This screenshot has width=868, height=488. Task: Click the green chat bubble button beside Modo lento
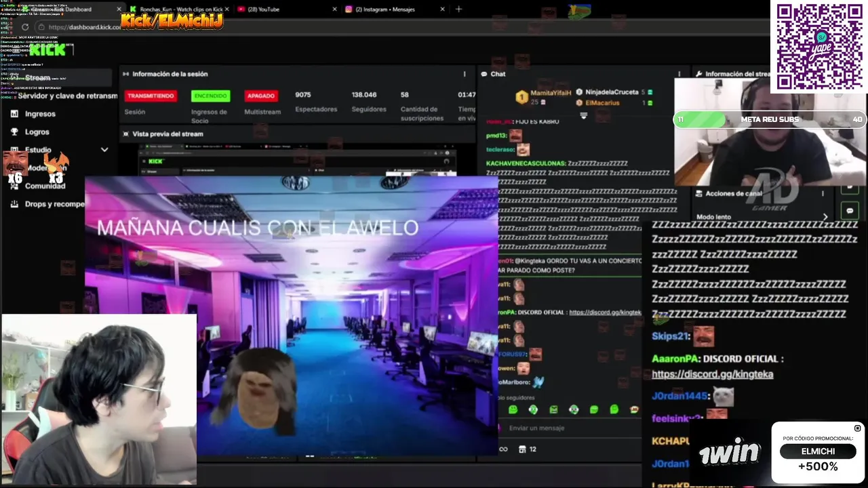point(850,211)
